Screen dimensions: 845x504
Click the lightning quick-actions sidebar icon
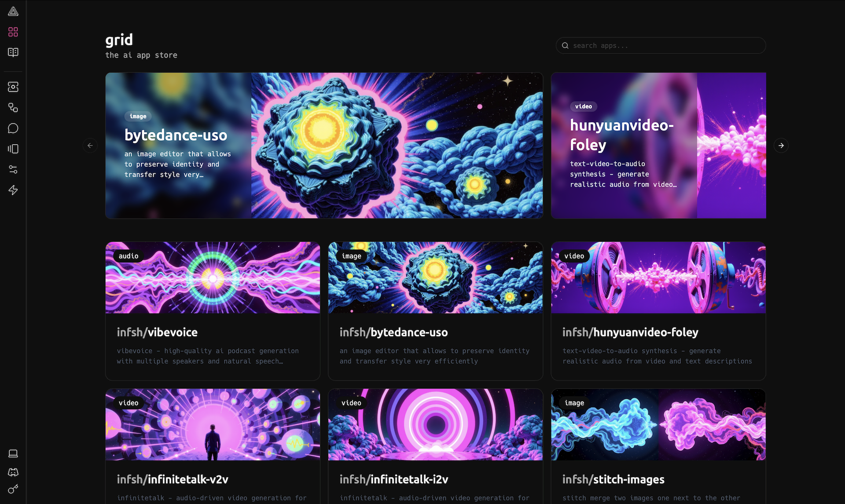coord(13,190)
